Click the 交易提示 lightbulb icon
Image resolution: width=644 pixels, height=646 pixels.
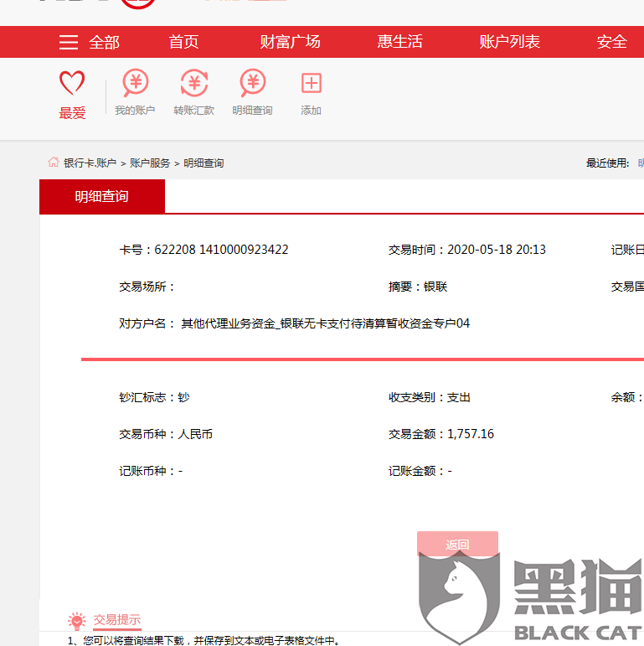(77, 621)
